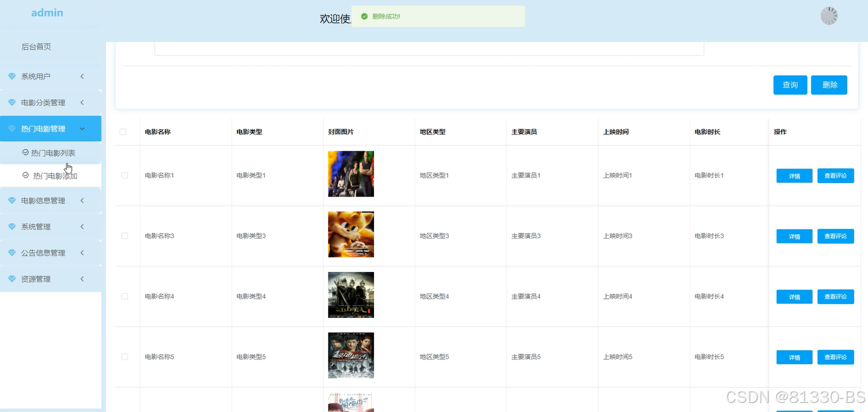The height and width of the screenshot is (412, 868).
Task: Select 公告信息管理 menu label
Action: [43, 253]
